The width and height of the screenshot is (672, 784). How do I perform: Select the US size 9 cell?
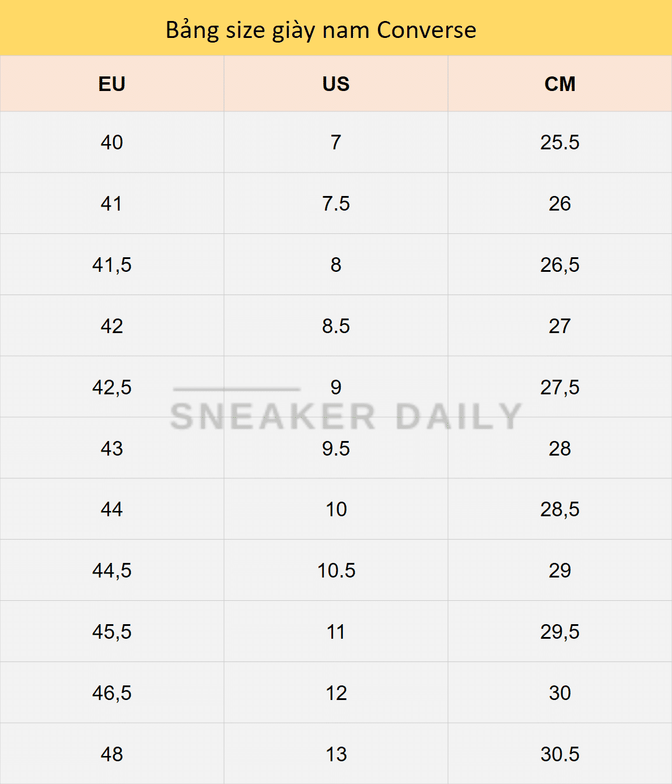(x=336, y=387)
